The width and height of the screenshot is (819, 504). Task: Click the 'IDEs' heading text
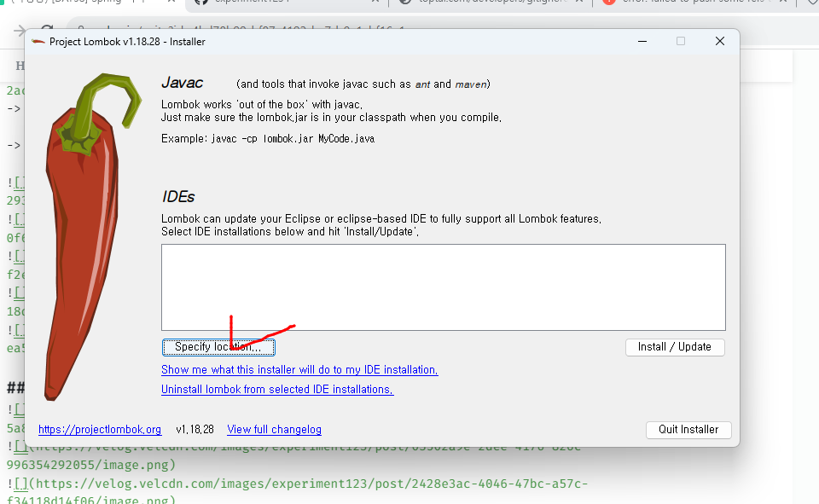click(x=178, y=197)
